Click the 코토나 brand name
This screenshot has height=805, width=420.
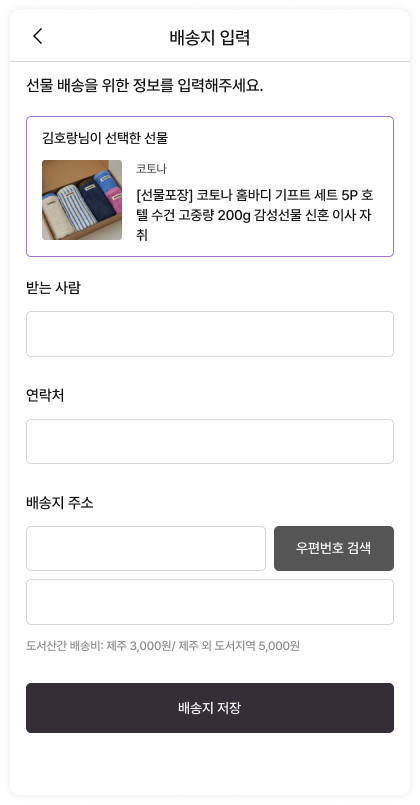click(x=151, y=168)
